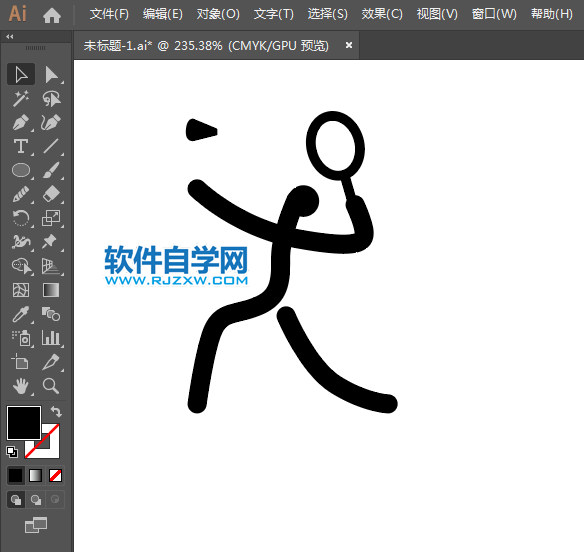
Task: Select the Shaper pencil tool
Action: (21, 194)
